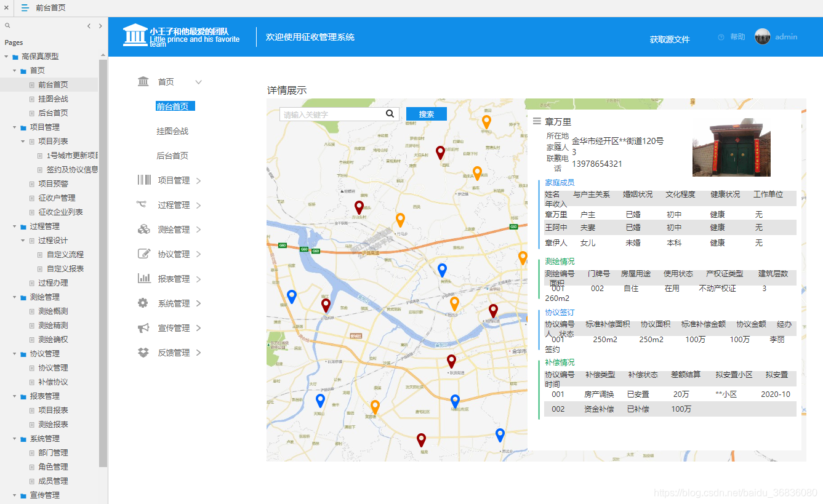Open 测绘概测 page in Pages tree
823x504 pixels.
(53, 311)
